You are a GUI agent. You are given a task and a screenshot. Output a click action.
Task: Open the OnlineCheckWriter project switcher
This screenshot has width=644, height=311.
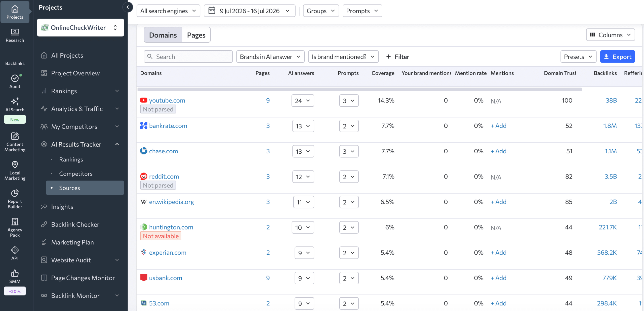coord(80,27)
